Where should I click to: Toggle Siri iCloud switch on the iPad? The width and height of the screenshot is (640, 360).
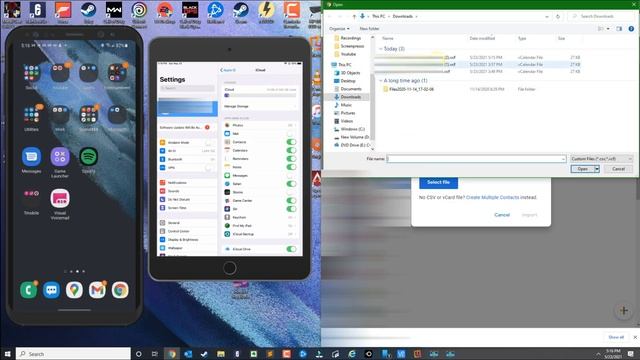(291, 209)
